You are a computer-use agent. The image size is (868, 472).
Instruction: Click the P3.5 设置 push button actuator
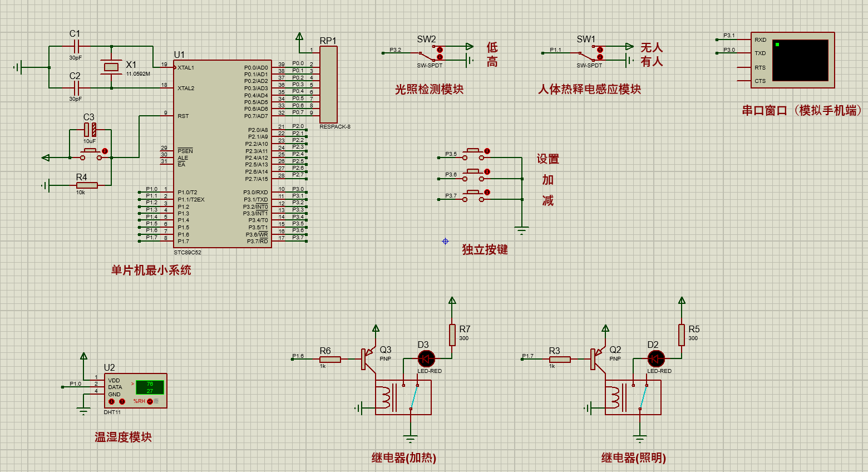click(487, 151)
